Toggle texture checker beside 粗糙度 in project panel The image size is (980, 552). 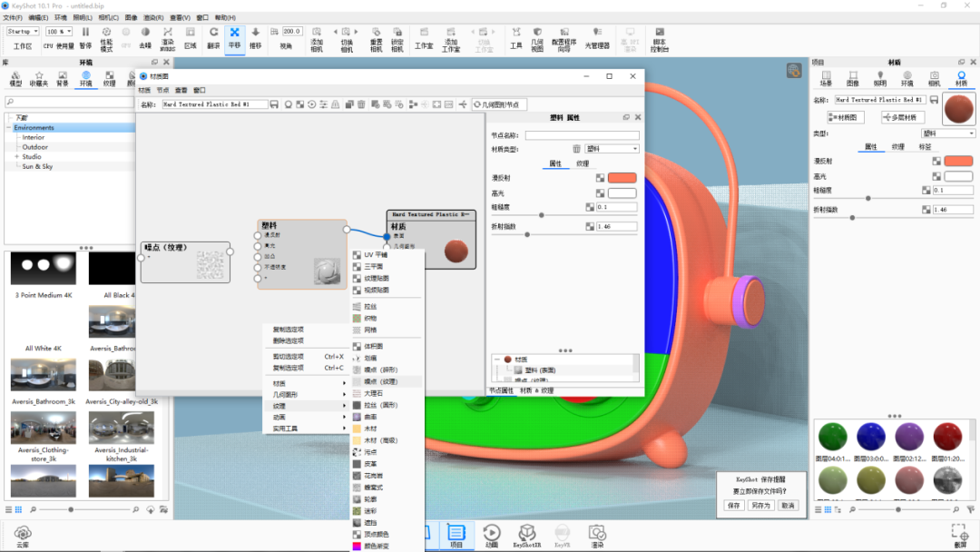(926, 190)
